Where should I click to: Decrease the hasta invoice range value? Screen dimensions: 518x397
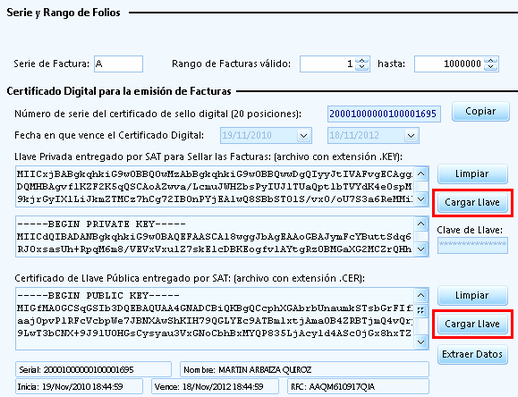(x=490, y=67)
